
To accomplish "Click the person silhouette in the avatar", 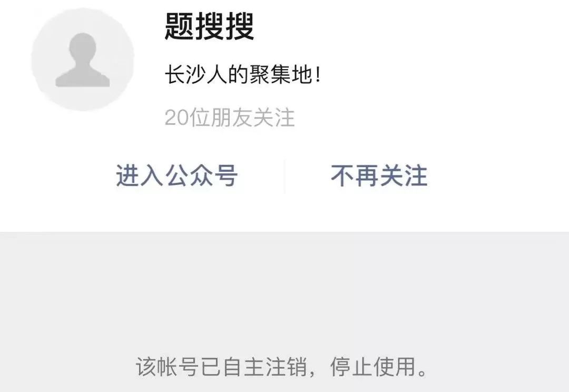I will pos(82,60).
